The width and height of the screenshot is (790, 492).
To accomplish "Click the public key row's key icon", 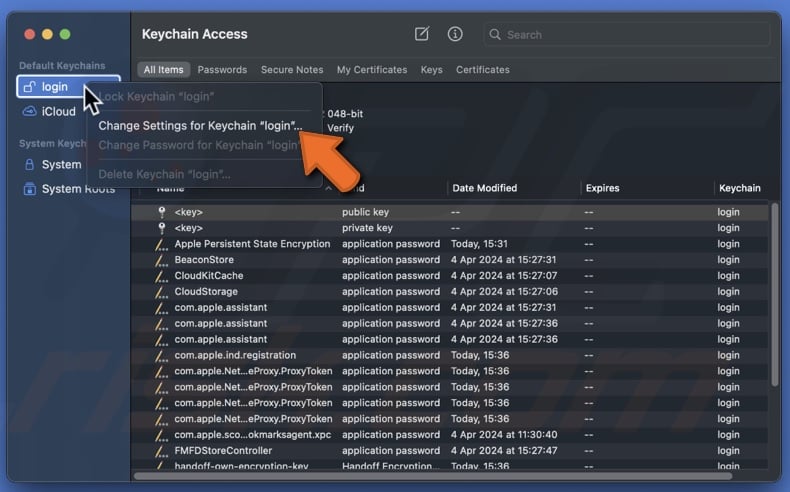I will [162, 212].
